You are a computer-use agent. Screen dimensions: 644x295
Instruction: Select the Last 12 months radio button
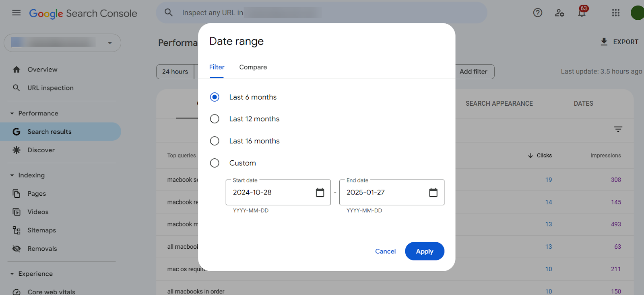215,119
